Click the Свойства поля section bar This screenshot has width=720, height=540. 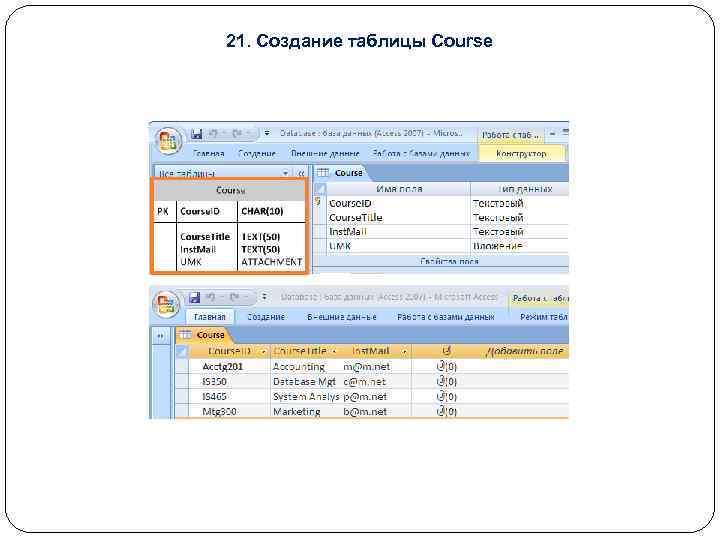tap(441, 261)
